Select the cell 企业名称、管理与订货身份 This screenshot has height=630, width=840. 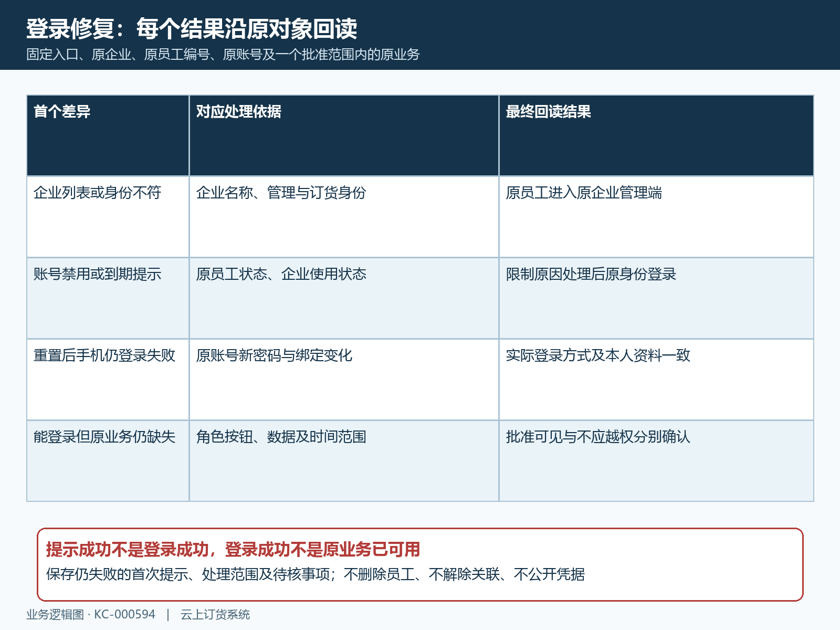pyautogui.click(x=344, y=217)
